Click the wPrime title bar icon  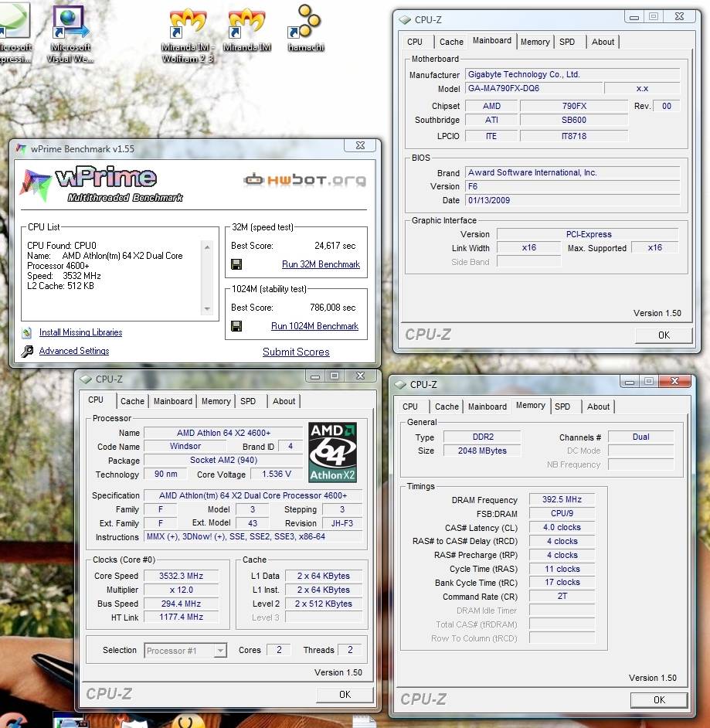point(22,149)
